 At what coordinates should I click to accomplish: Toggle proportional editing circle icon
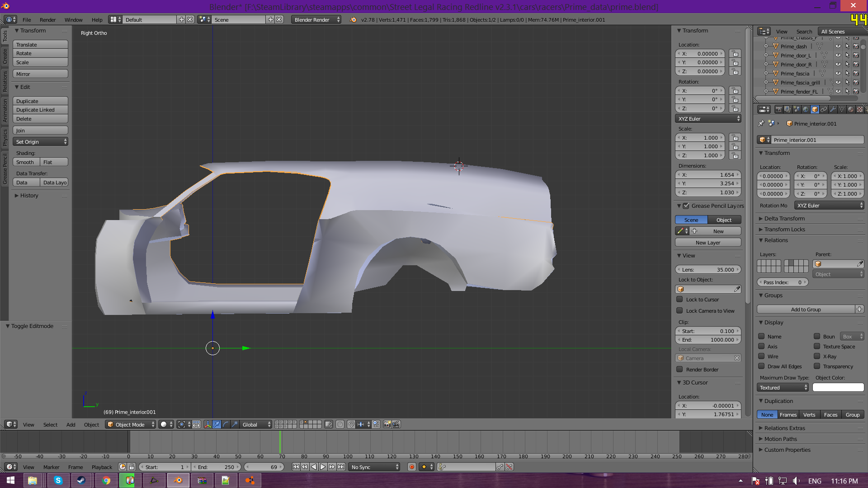[x=340, y=424]
